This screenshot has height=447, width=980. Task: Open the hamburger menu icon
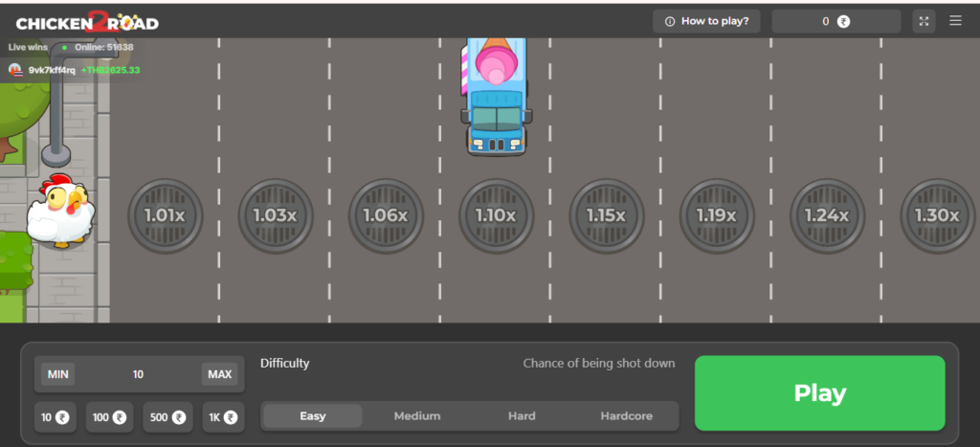pos(955,21)
